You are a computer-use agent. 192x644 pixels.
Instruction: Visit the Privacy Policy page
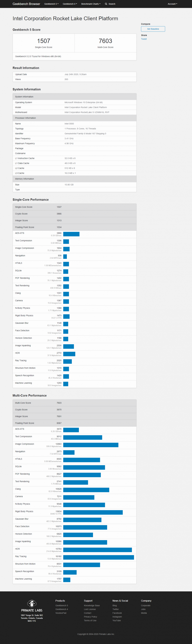91,617
